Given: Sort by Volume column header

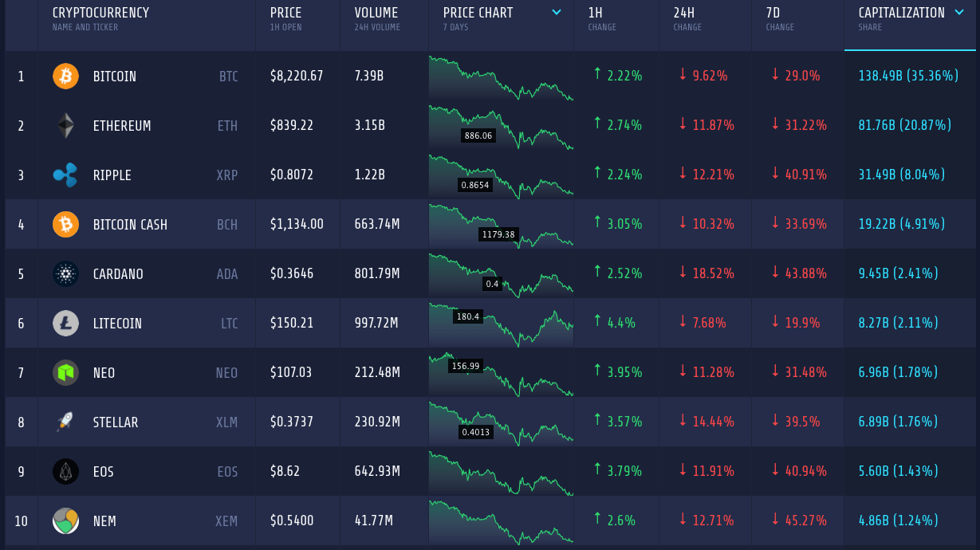Looking at the screenshot, I should click(x=376, y=13).
